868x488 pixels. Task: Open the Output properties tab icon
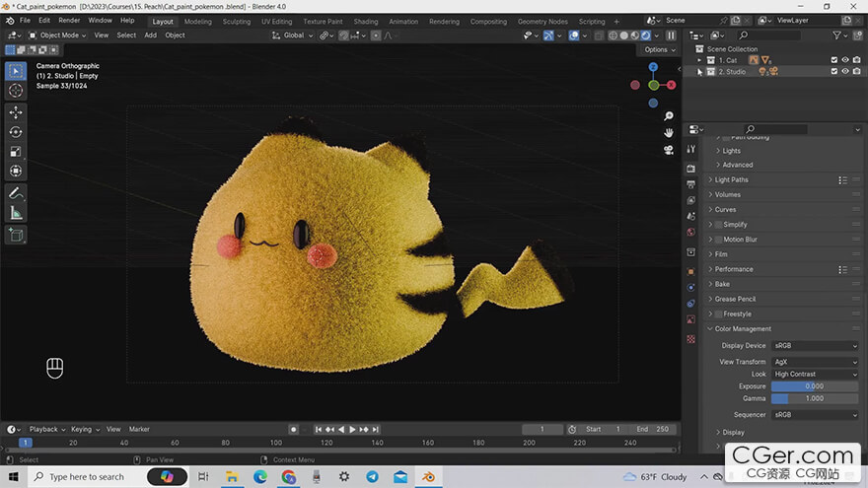[x=690, y=184]
